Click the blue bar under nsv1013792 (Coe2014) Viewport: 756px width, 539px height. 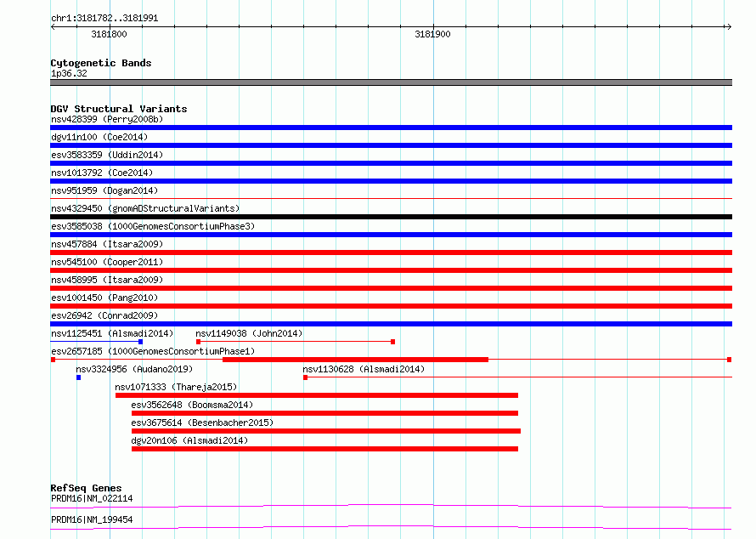click(x=391, y=181)
